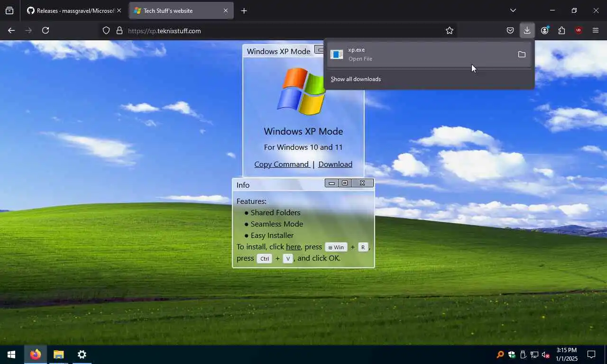Click Show all downloads
607x364 pixels.
point(356,79)
